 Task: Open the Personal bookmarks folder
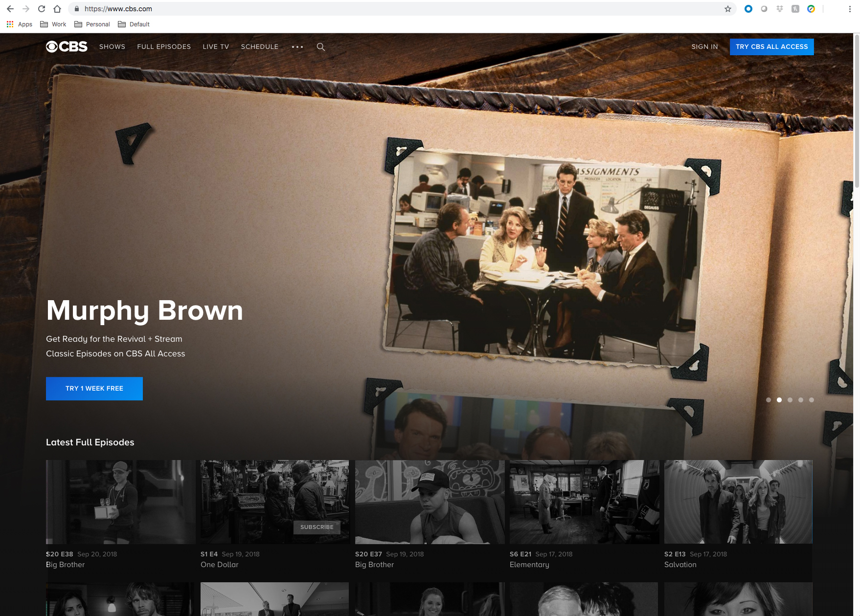(92, 24)
